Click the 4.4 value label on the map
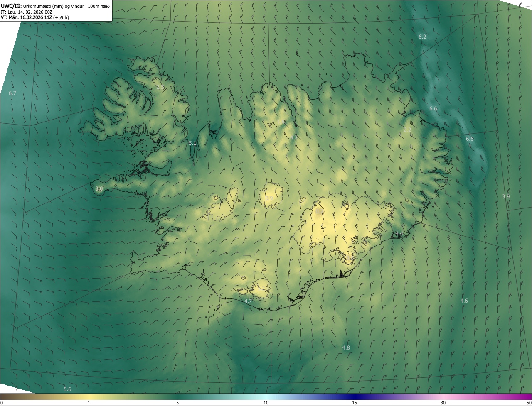Image resolution: width=532 pixels, height=406 pixels. point(399,234)
